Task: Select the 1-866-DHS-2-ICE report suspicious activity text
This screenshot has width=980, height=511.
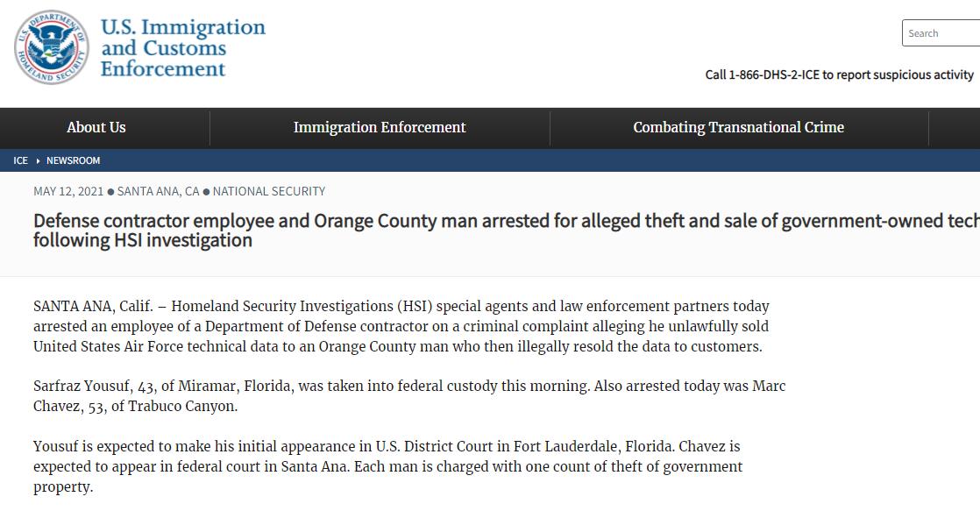Action: tap(840, 75)
